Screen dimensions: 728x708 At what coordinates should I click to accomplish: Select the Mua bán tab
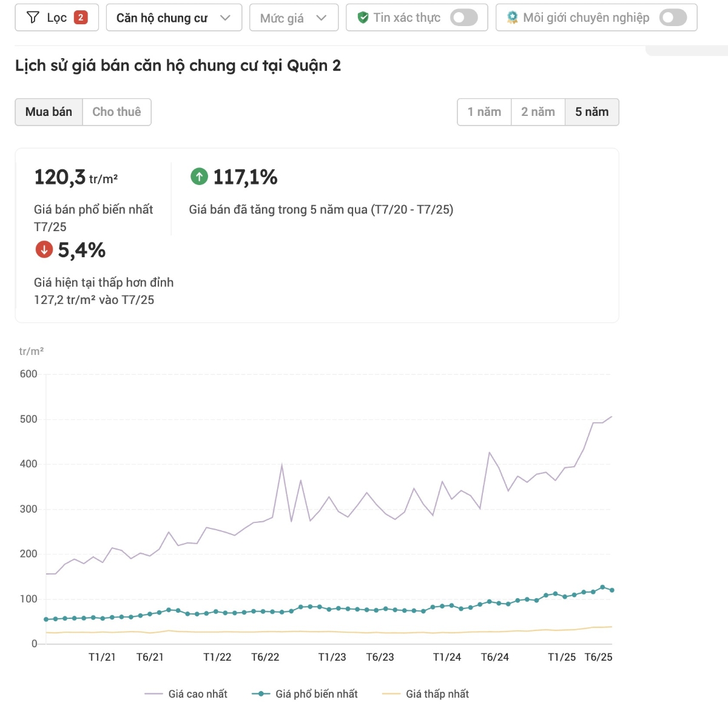(49, 112)
